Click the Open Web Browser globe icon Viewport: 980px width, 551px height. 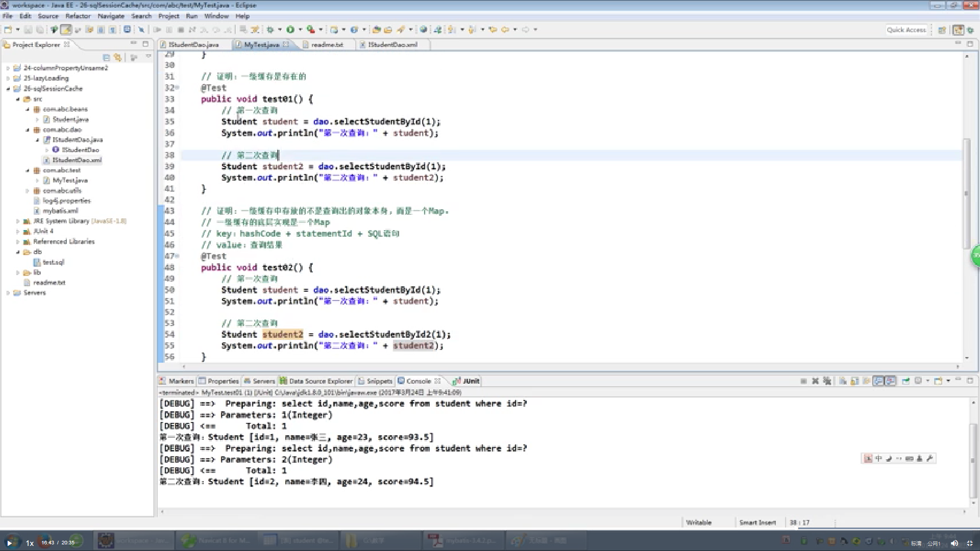pyautogui.click(x=423, y=30)
